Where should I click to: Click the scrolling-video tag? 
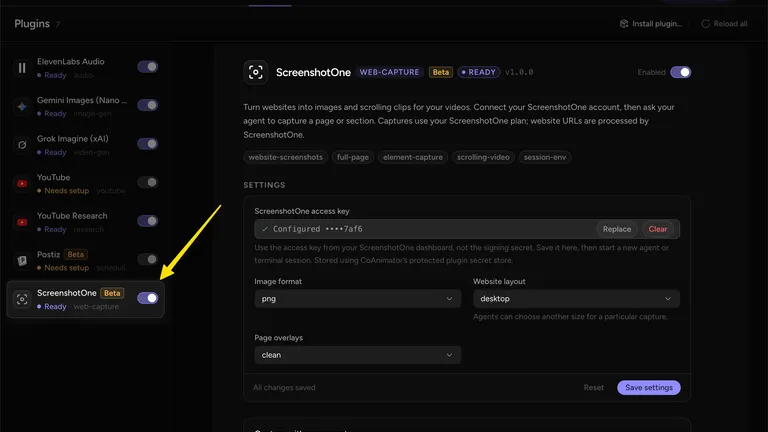tap(483, 157)
